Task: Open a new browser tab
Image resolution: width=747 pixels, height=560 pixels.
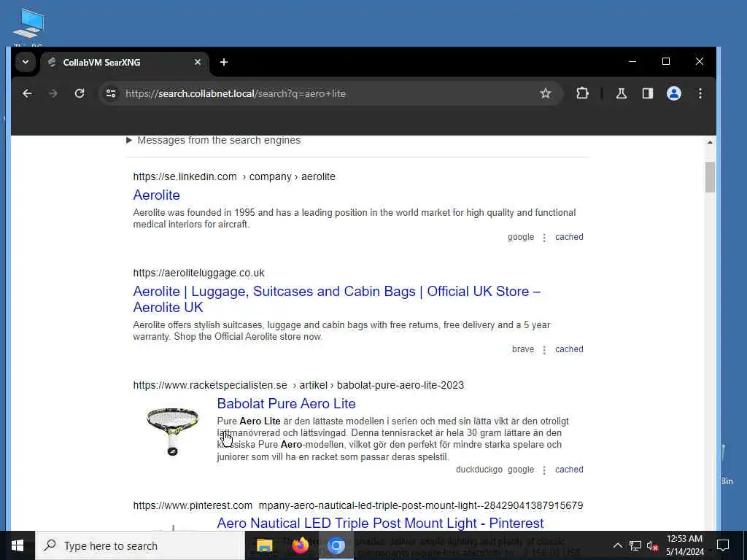Action: tap(224, 63)
